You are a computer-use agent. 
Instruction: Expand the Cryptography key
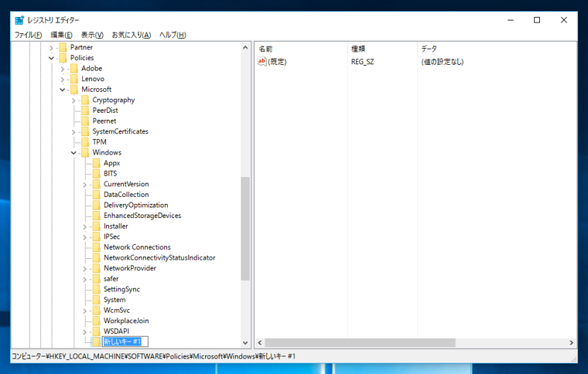[x=73, y=100]
